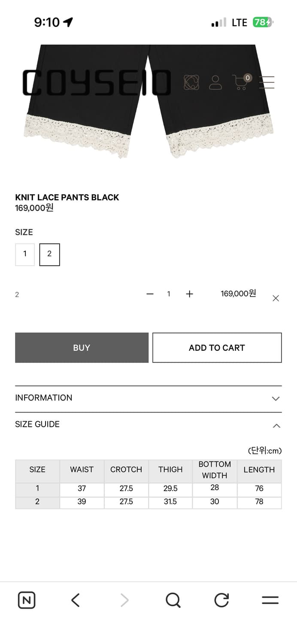Select size 2 option
Image resolution: width=297 pixels, height=644 pixels.
[x=49, y=254]
